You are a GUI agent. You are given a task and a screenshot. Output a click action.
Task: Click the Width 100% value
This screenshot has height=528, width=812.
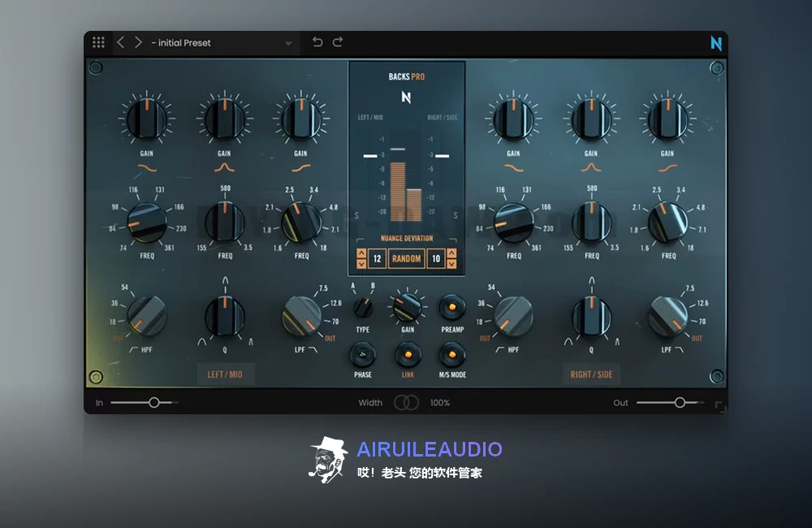439,403
